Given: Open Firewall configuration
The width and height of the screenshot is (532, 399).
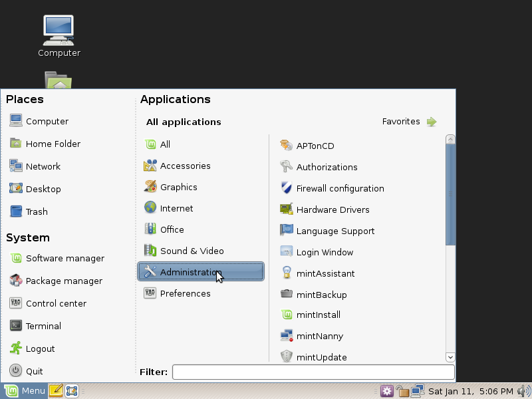Looking at the screenshot, I should point(332,188).
